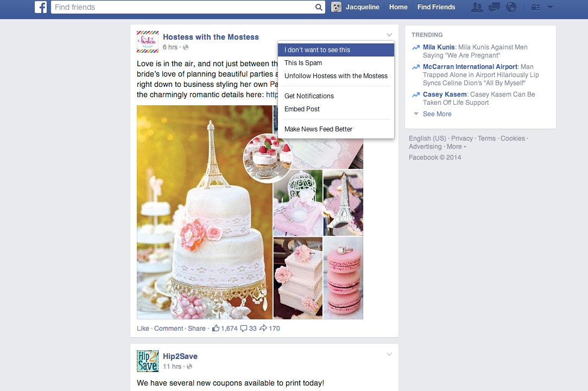Click the search magnifier icon
The width and height of the screenshot is (588, 391).
click(319, 7)
